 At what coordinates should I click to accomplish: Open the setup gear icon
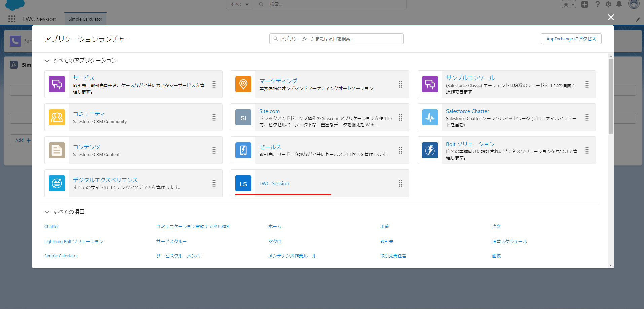tap(608, 4)
